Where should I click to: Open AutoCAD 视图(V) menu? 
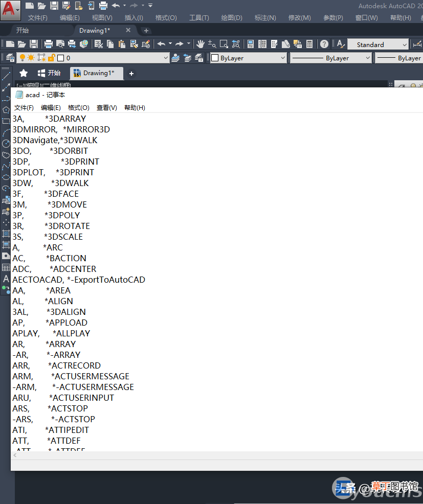102,18
